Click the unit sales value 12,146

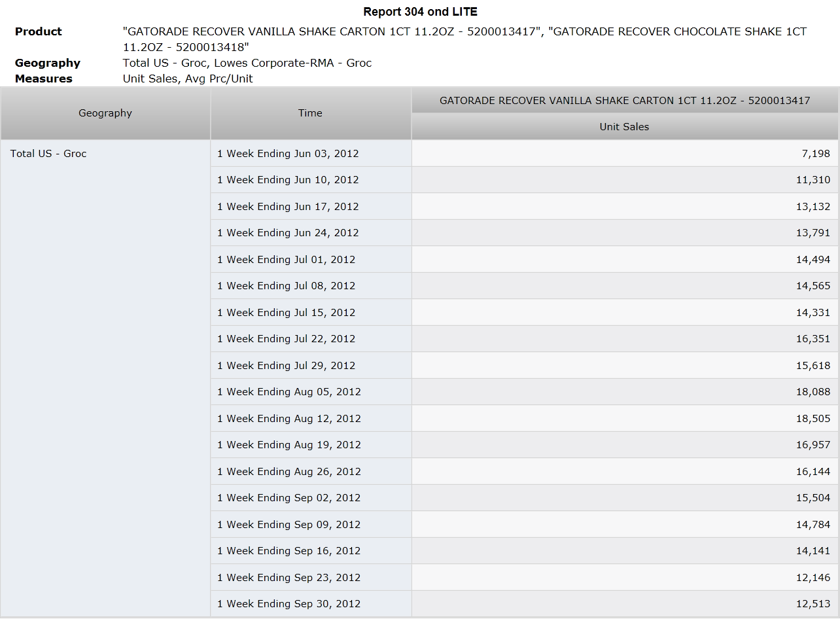pos(813,578)
